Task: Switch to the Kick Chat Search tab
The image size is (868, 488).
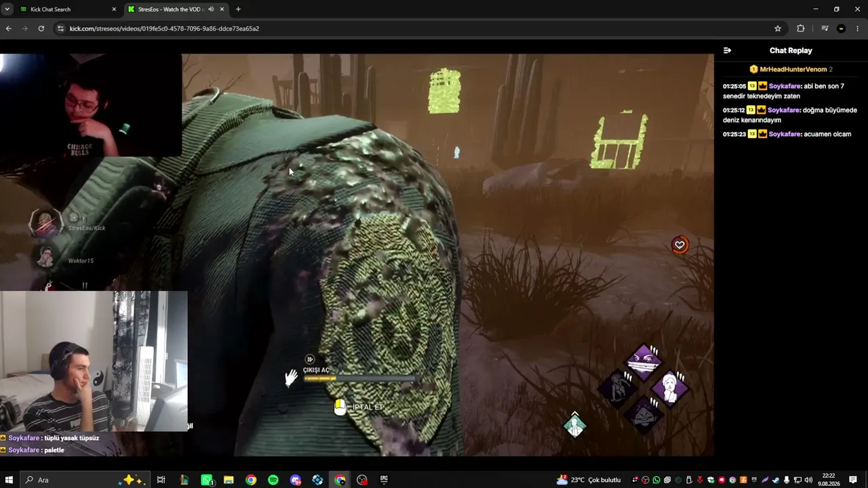Action: 66,9
